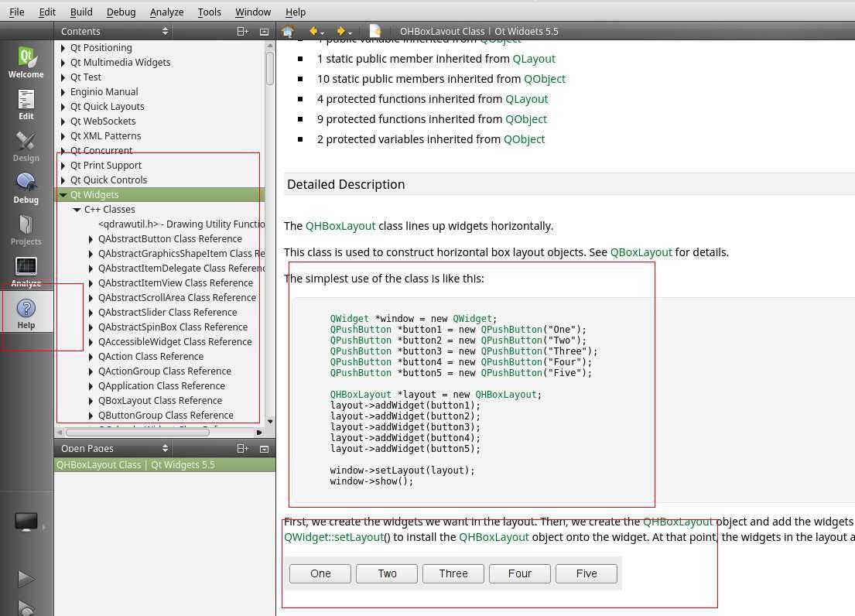The height and width of the screenshot is (616, 855).
Task: Switch to Design mode
Action: 26,146
